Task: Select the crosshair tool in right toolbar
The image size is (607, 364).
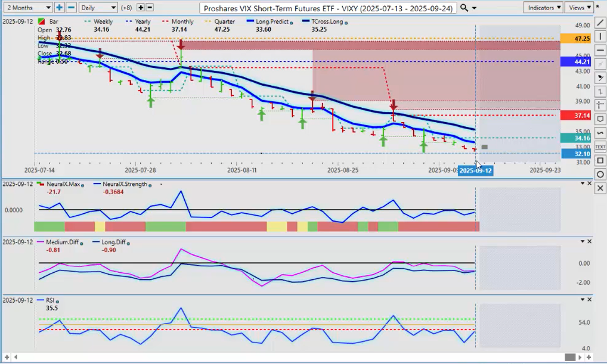Action: pyautogui.click(x=600, y=105)
